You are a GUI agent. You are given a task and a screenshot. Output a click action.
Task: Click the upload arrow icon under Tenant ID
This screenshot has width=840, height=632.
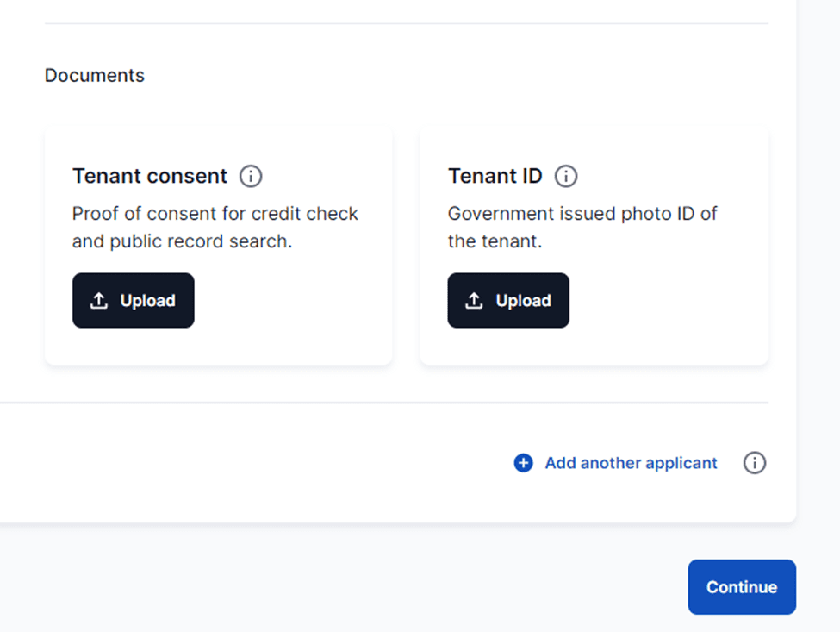pos(474,301)
